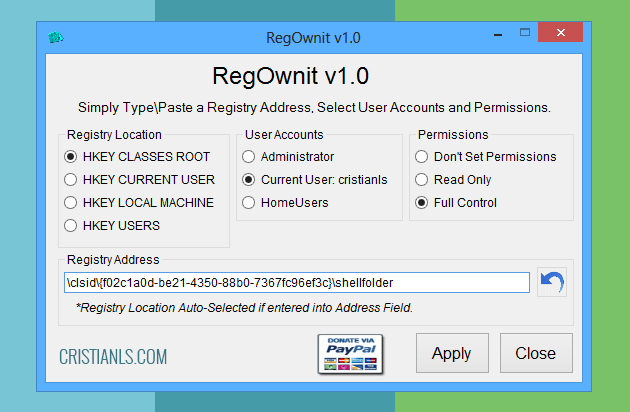Click the blue undo arrow beside address field

pos(551,282)
